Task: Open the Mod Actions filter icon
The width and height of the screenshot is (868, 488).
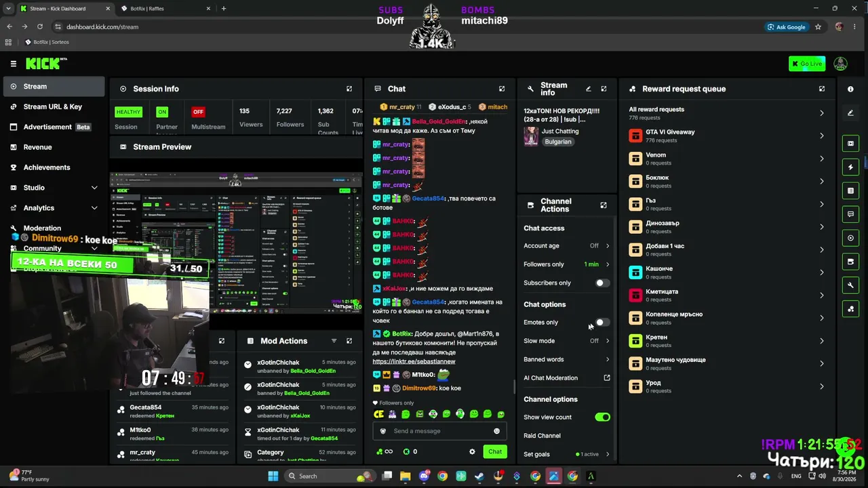Action: click(x=334, y=341)
